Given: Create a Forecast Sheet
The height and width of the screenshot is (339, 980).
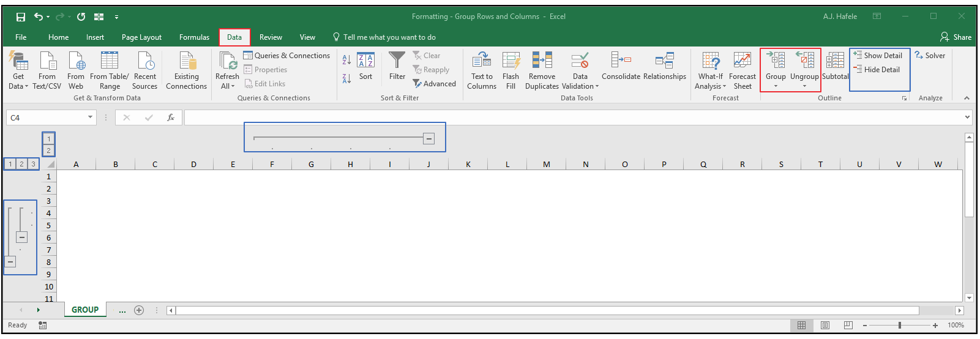Looking at the screenshot, I should pos(742,70).
